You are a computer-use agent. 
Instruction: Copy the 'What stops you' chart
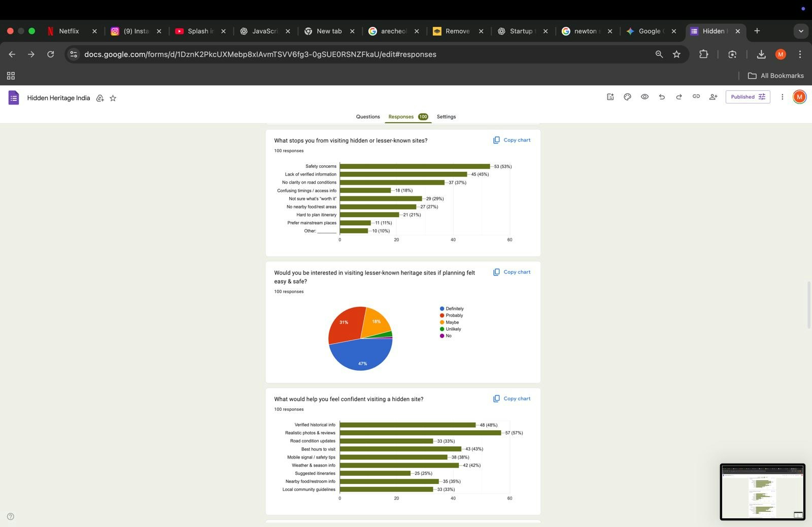pyautogui.click(x=512, y=140)
